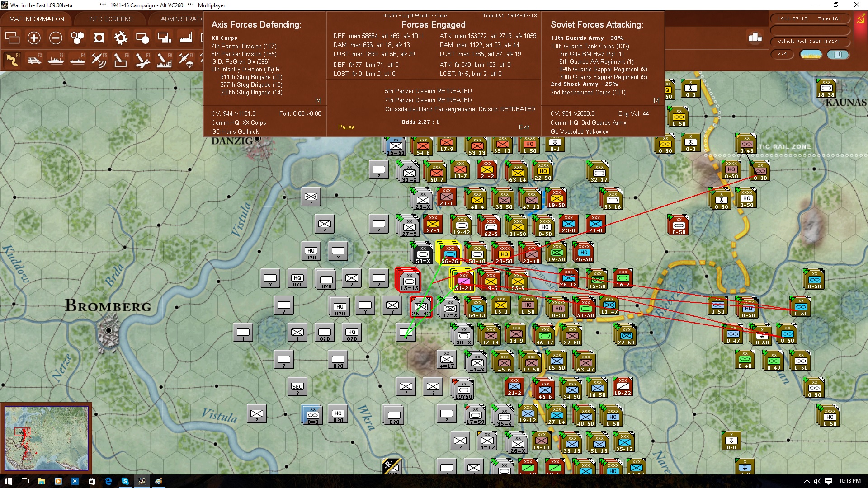Select the highlighted 56-26 Soviet unit

coord(449,254)
